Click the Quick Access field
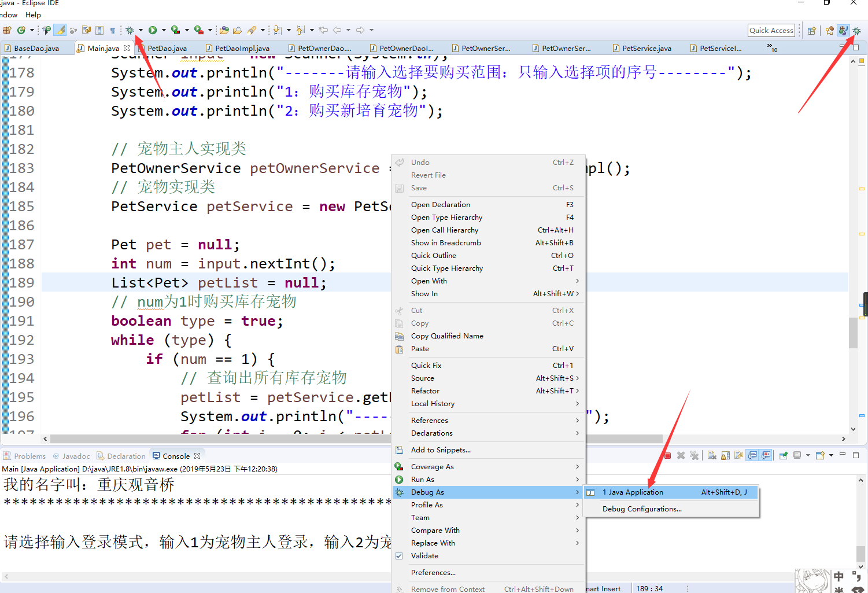The width and height of the screenshot is (868, 593). click(771, 30)
